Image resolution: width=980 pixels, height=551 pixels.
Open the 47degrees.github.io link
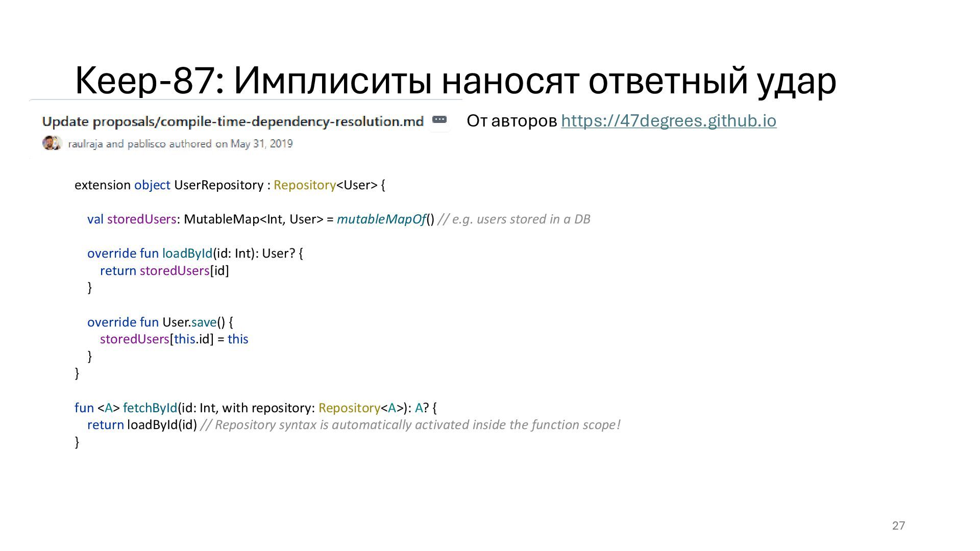click(x=668, y=121)
